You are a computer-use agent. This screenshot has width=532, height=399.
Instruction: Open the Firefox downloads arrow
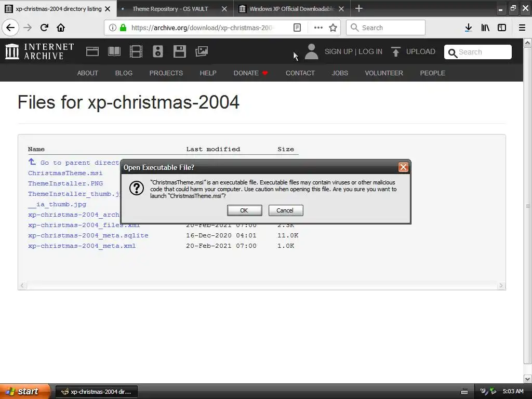click(468, 28)
